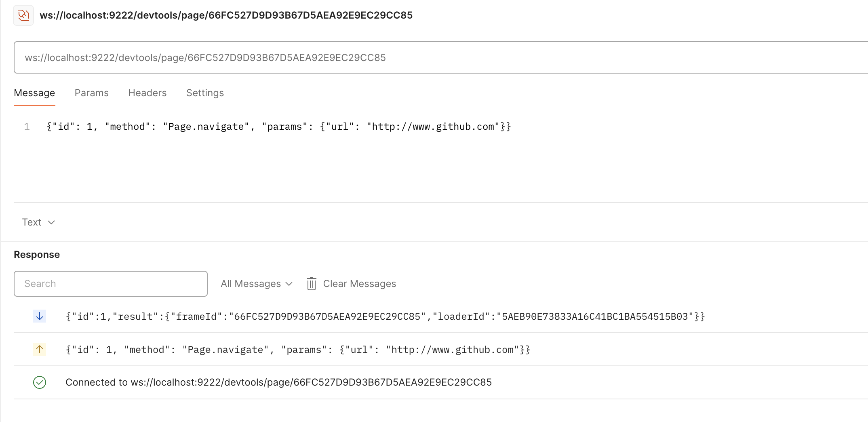Click the Clear Messages button

click(351, 284)
